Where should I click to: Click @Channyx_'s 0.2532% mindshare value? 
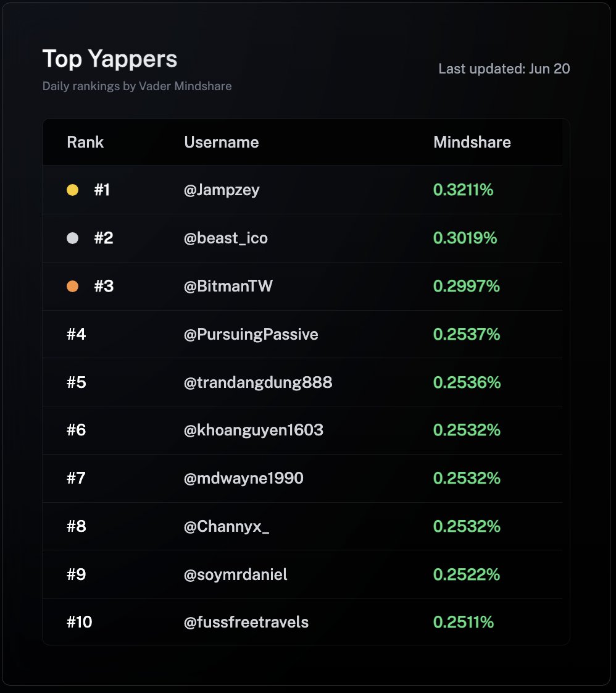(467, 526)
